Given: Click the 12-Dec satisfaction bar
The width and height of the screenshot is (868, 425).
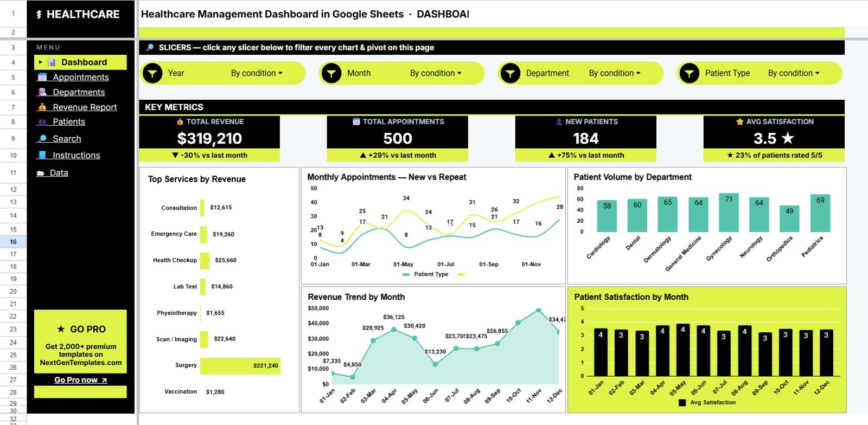Looking at the screenshot, I should [826, 353].
